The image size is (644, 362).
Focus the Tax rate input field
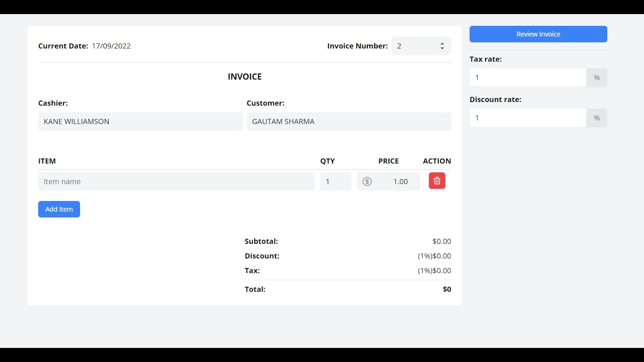pos(527,77)
